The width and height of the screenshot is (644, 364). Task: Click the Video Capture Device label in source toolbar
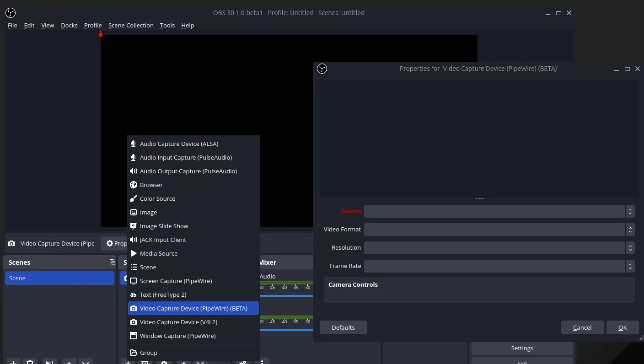(57, 243)
